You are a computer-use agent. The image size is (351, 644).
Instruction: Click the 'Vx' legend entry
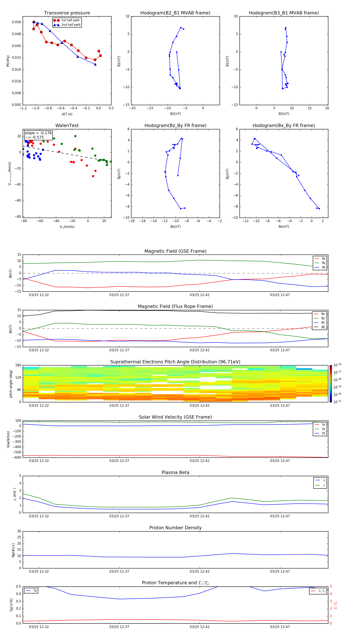tap(320, 424)
